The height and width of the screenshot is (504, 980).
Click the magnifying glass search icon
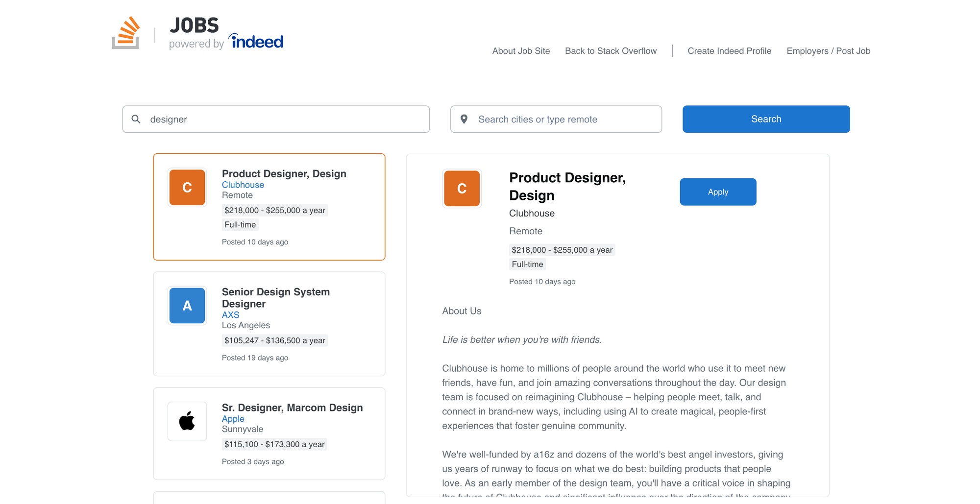pos(136,119)
